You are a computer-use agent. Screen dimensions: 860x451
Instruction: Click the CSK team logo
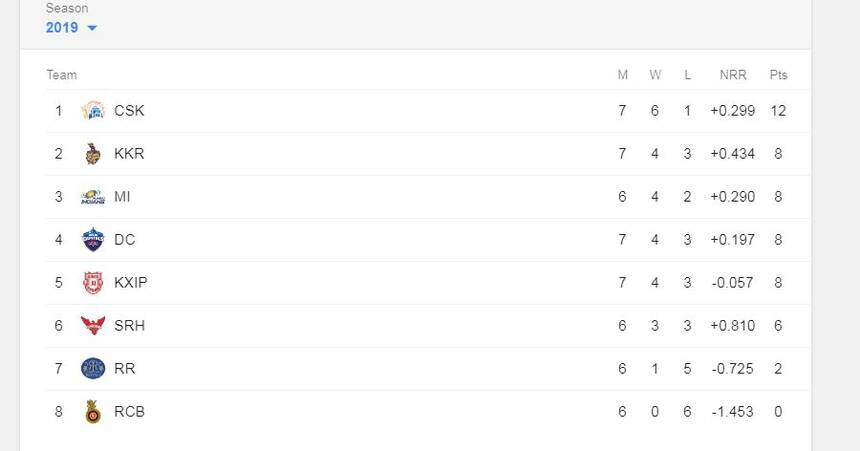pyautogui.click(x=93, y=111)
